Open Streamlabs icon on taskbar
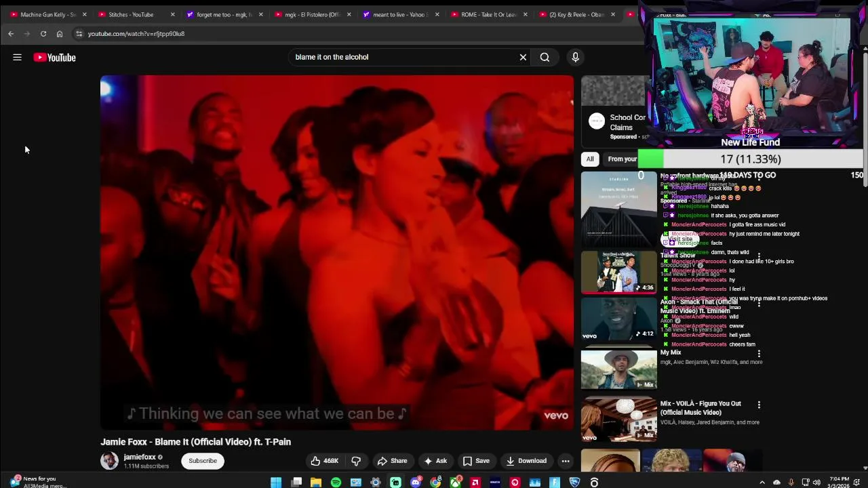This screenshot has width=868, height=488. tap(395, 483)
